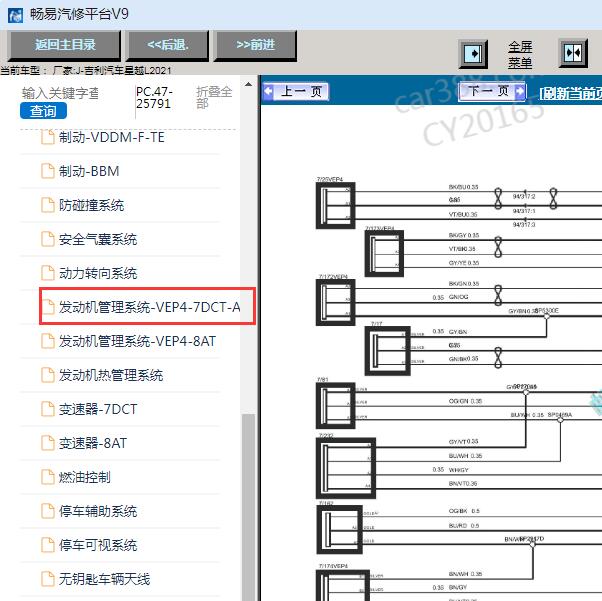
Task: Click the document icon beside 动力转向系统
Action: (x=48, y=273)
